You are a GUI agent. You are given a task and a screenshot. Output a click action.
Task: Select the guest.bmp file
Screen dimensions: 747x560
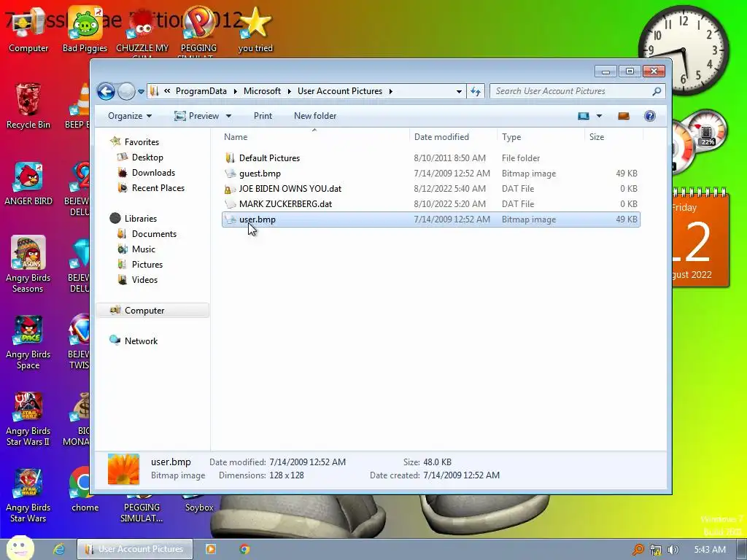(430, 174)
